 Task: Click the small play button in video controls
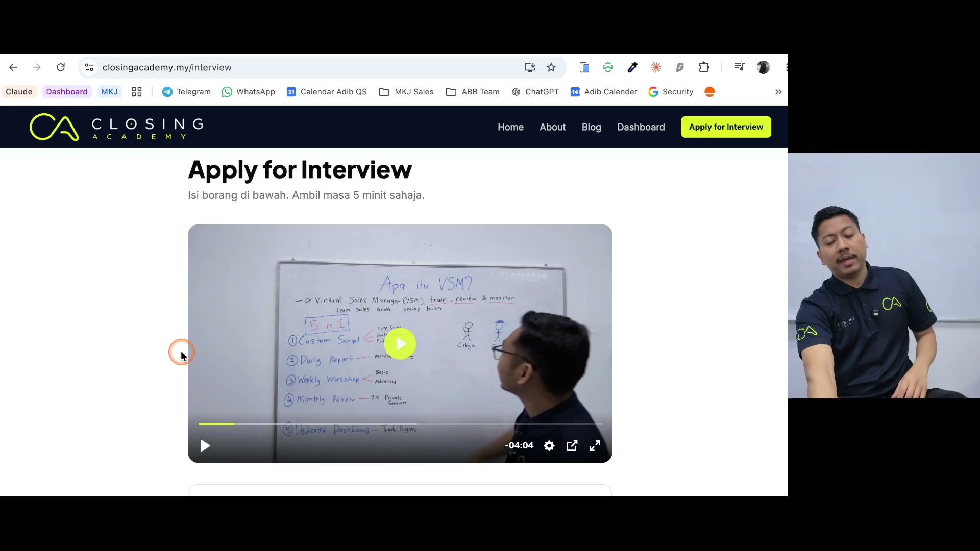(x=205, y=446)
